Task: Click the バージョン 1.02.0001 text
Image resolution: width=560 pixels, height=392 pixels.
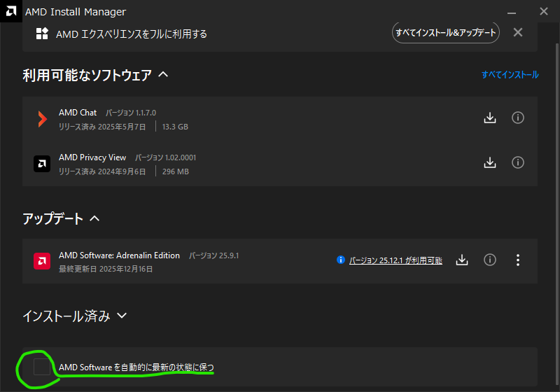Action: click(165, 157)
